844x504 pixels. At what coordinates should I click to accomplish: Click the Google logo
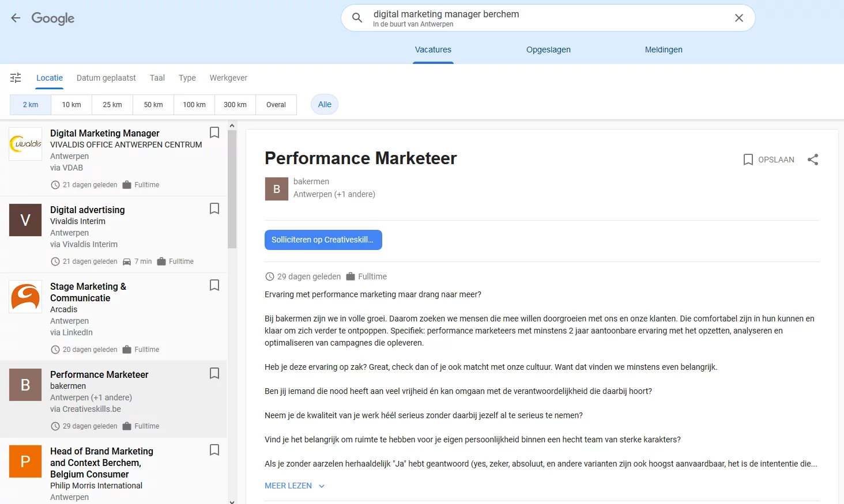53,18
